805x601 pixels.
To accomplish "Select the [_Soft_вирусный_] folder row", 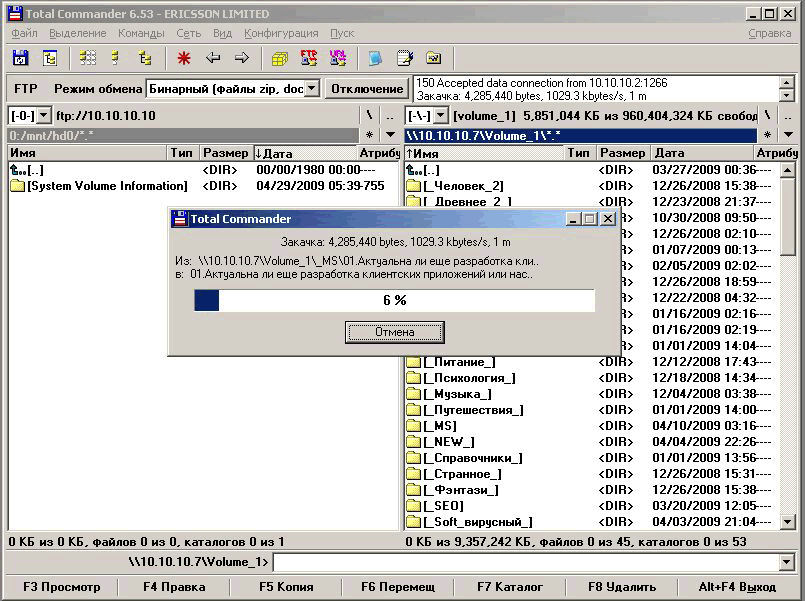I will (x=592, y=522).
